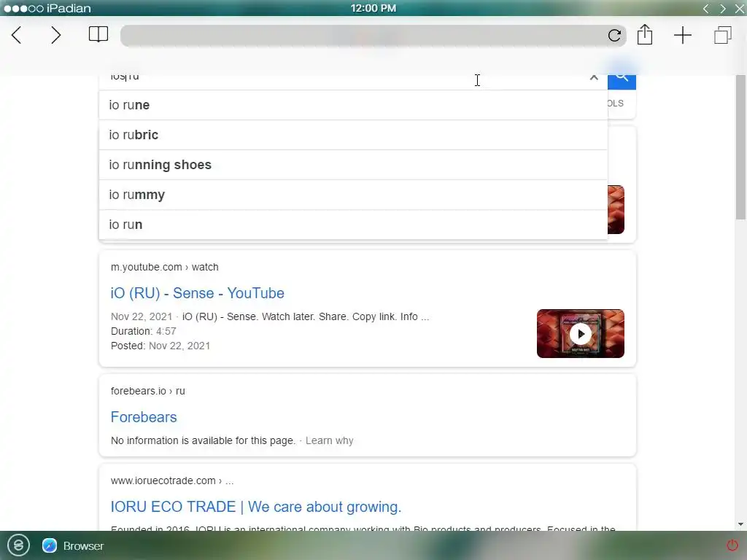Open the 'IORU ECO TRADE' result title

pyautogui.click(x=256, y=507)
